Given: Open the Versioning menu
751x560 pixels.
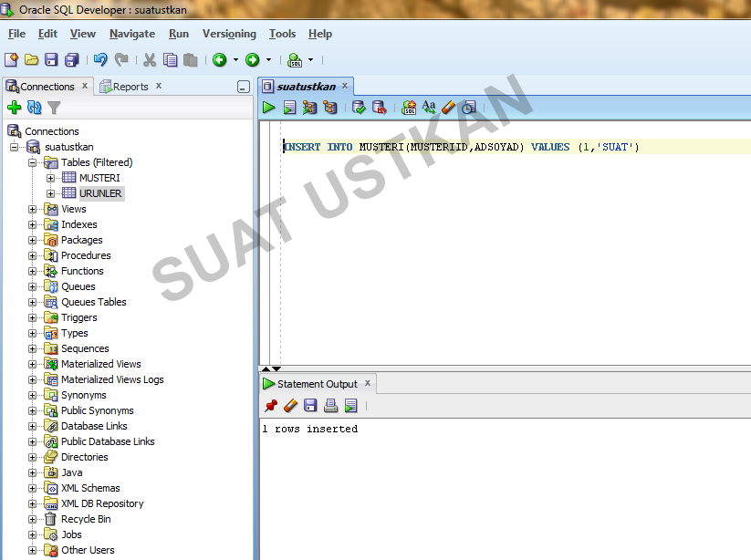Looking at the screenshot, I should (229, 34).
